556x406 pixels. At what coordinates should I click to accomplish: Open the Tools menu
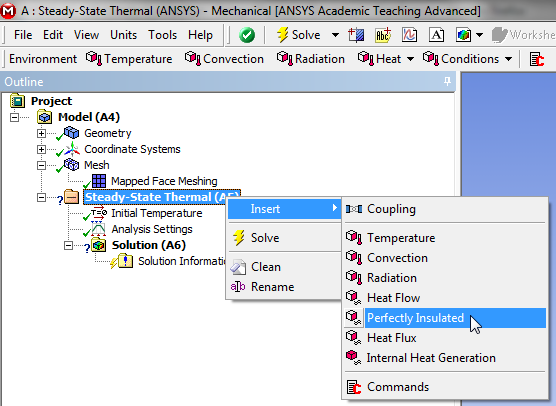tap(162, 35)
